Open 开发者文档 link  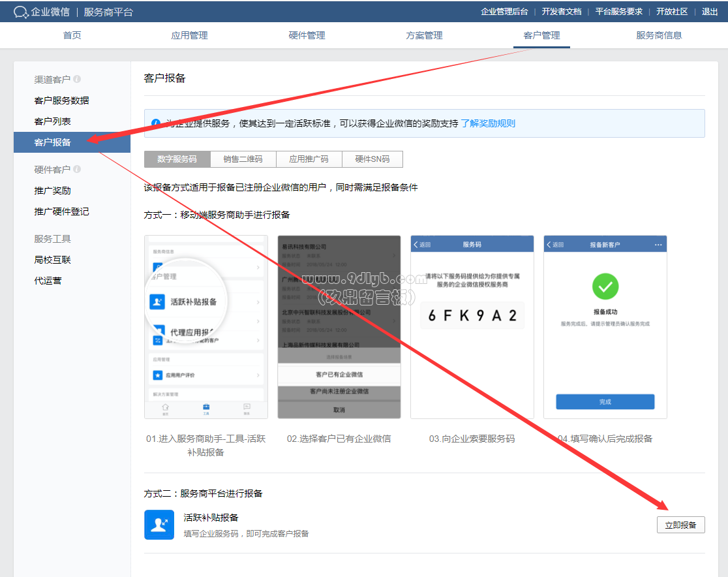click(561, 12)
